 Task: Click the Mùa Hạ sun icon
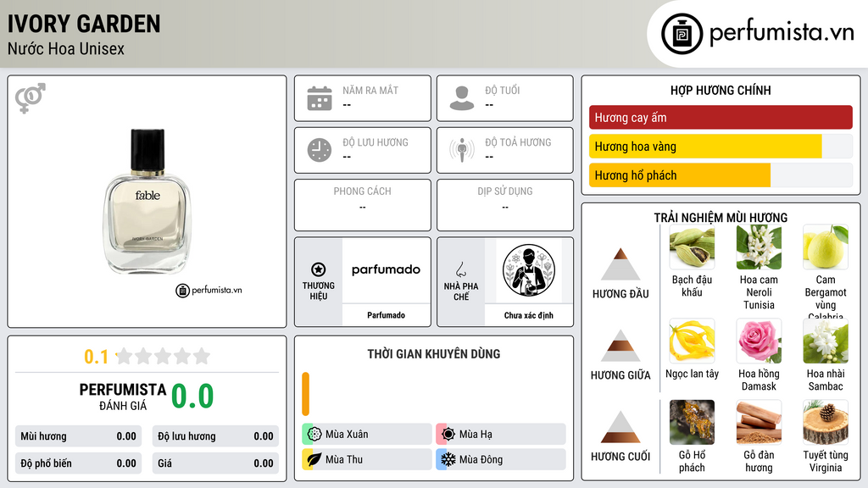(x=448, y=434)
